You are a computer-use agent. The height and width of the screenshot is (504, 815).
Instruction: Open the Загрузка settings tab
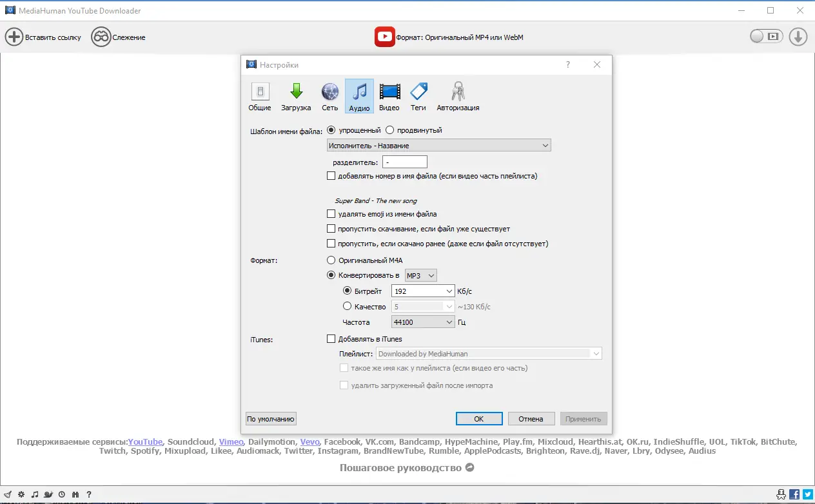[296, 97]
